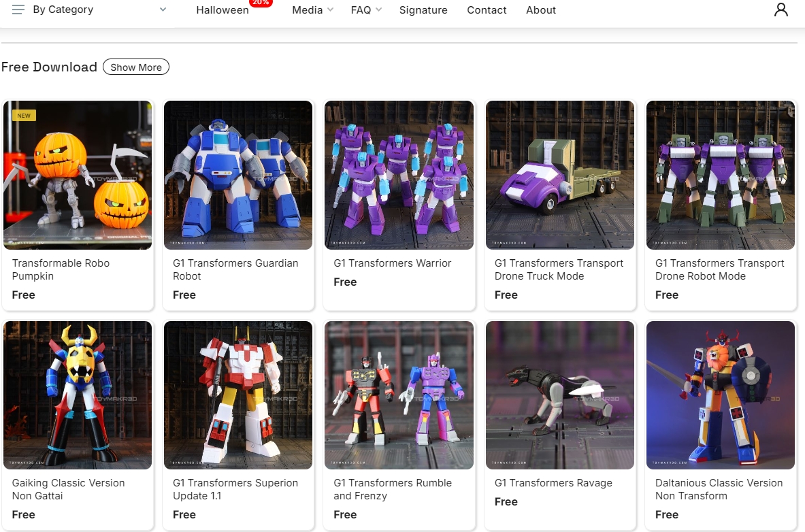This screenshot has height=532, width=805.
Task: Click the Free price under G1 Transformers Ravage
Action: (506, 501)
